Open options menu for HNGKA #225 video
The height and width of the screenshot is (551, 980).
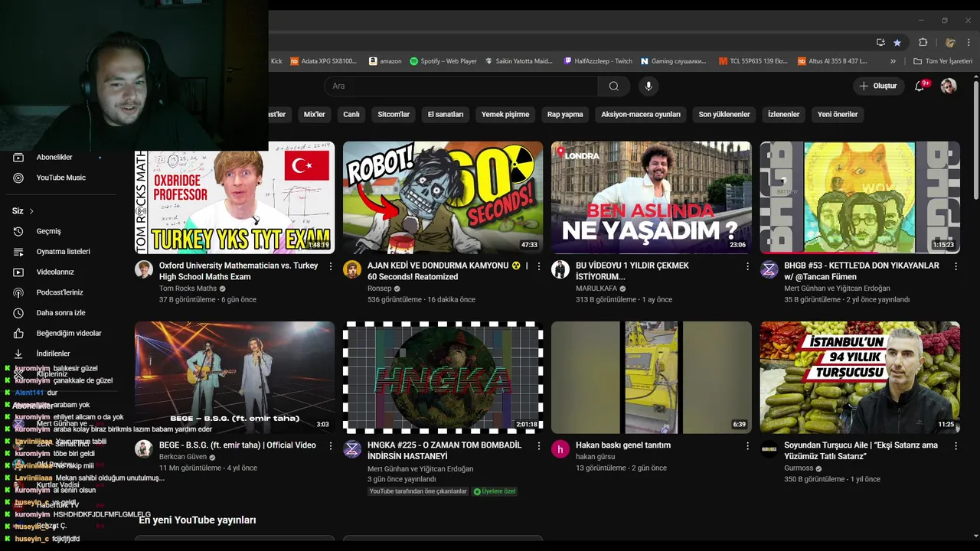coord(539,445)
